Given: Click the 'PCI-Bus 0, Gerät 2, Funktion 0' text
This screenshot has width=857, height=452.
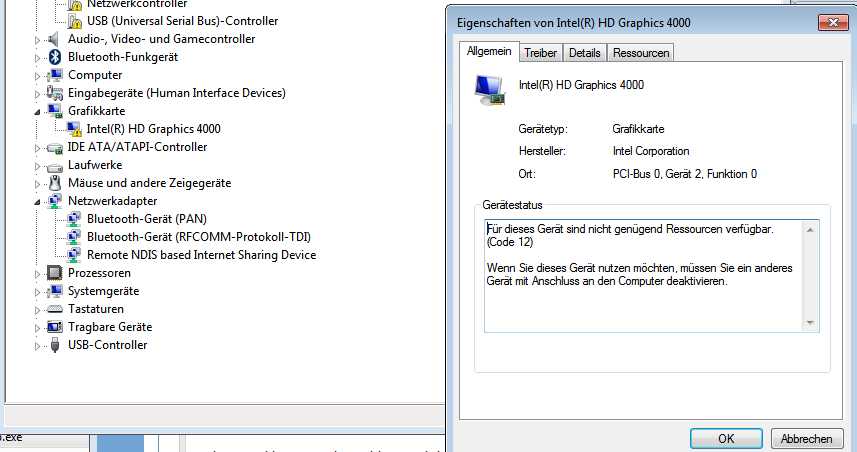Looking at the screenshot, I should (685, 174).
